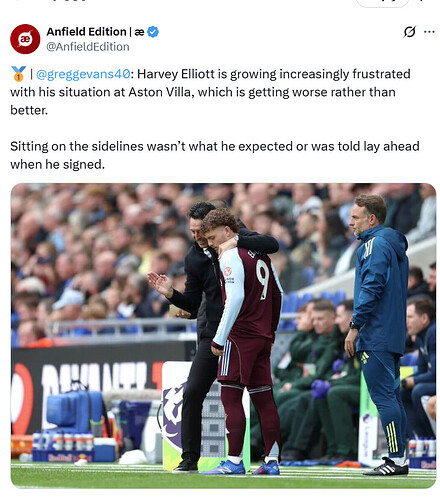Image resolution: width=440 pixels, height=500 pixels.
Task: Click the blue equipment bag in the photo
Action: (75, 411)
